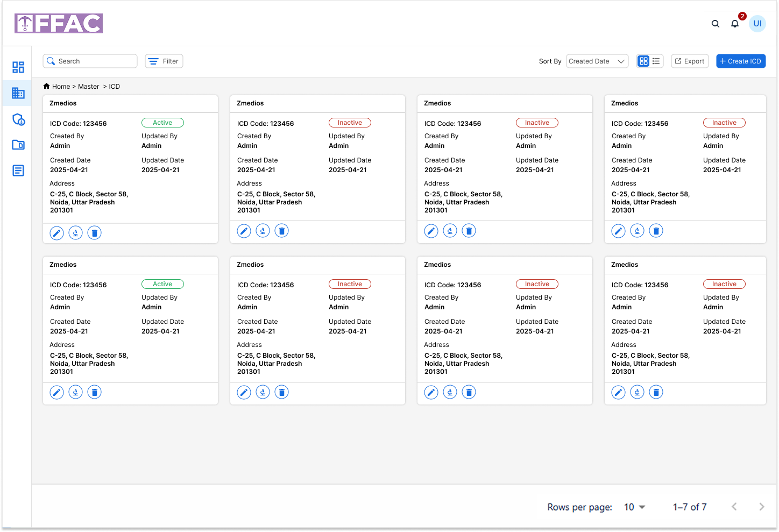The image size is (779, 532).
Task: Go to the previous page arrow
Action: pyautogui.click(x=734, y=507)
